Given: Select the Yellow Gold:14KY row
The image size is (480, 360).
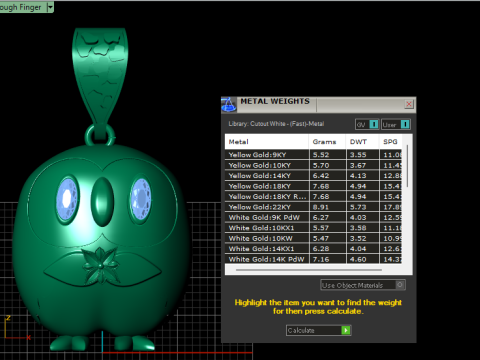Looking at the screenshot, I should (x=313, y=176).
